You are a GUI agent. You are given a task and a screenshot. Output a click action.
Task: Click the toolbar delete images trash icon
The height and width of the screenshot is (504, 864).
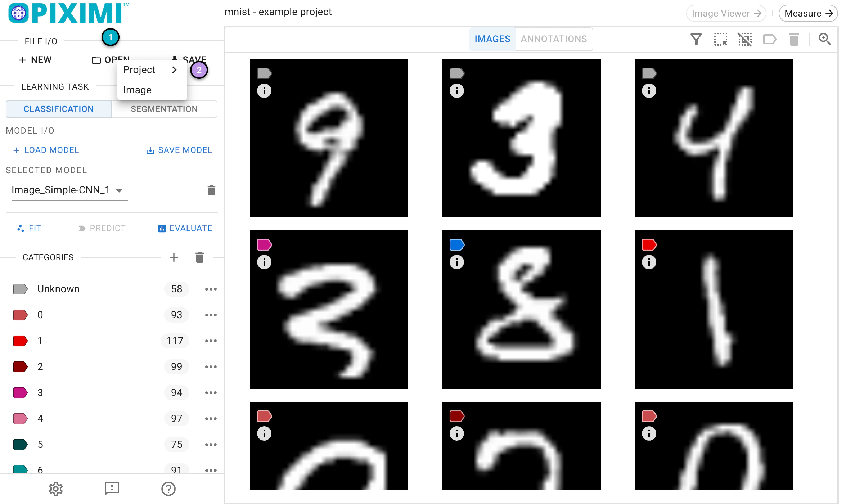pyautogui.click(x=794, y=39)
